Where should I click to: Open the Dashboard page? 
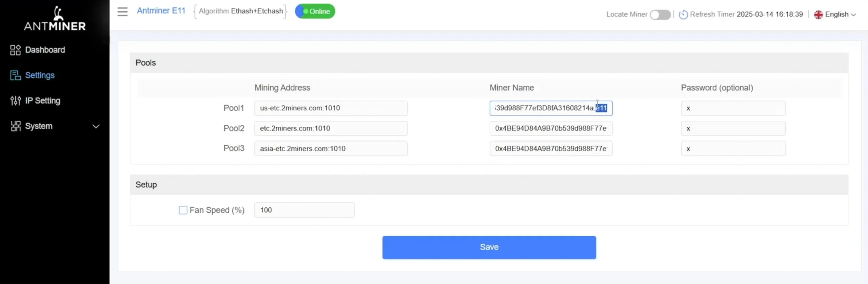tap(45, 50)
